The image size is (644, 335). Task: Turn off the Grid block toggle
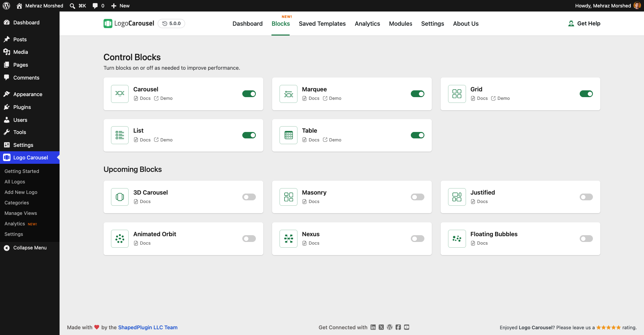coord(586,94)
